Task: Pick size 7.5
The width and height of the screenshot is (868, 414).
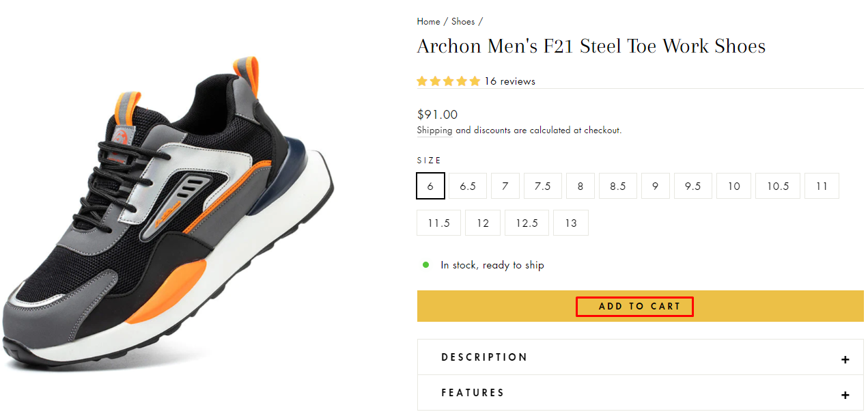Action: [543, 186]
